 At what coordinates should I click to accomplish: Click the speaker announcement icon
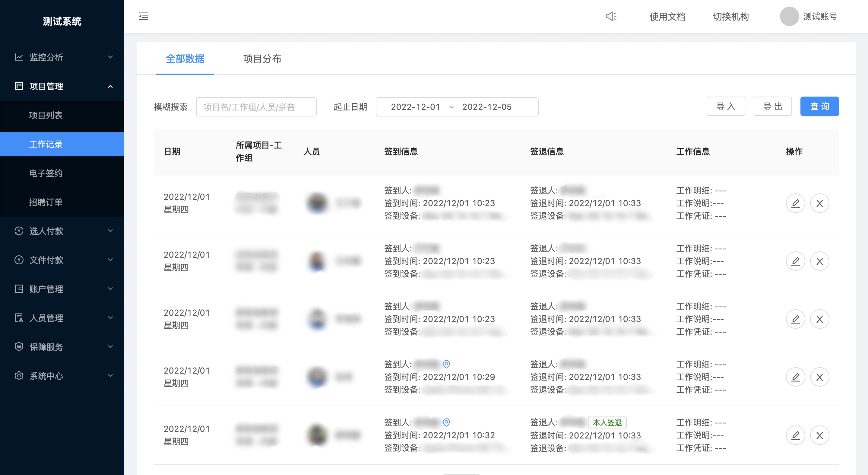[x=610, y=16]
